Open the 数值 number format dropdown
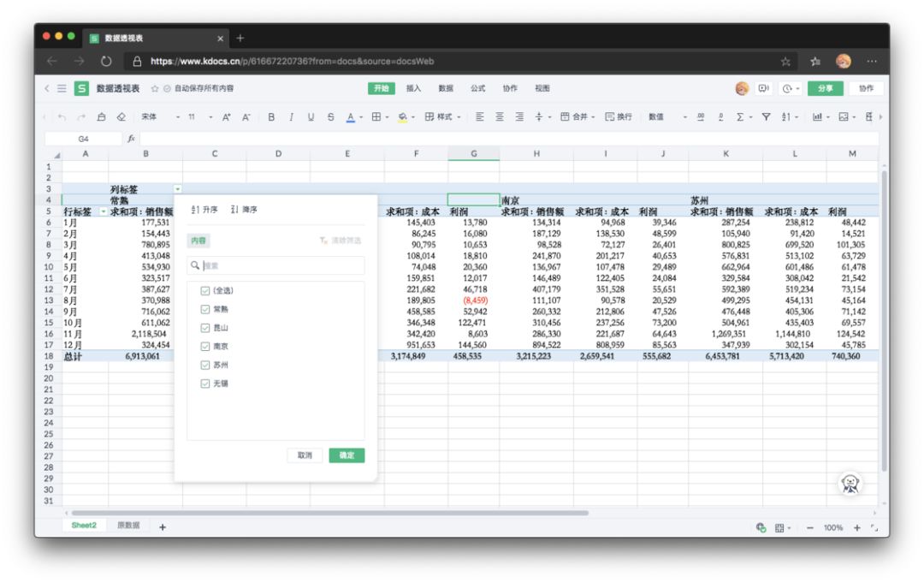Screen dimensions: 924x583 [667, 116]
